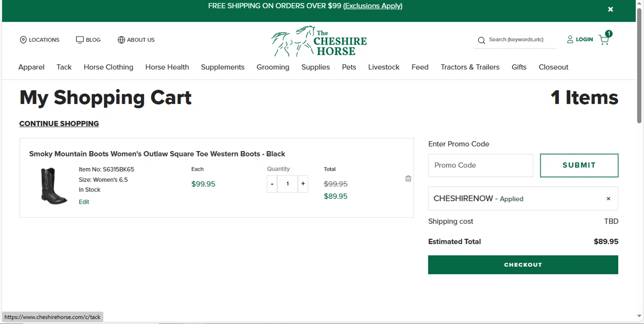The height and width of the screenshot is (324, 644).
Task: Increase boots quantity with plus button
Action: (303, 184)
